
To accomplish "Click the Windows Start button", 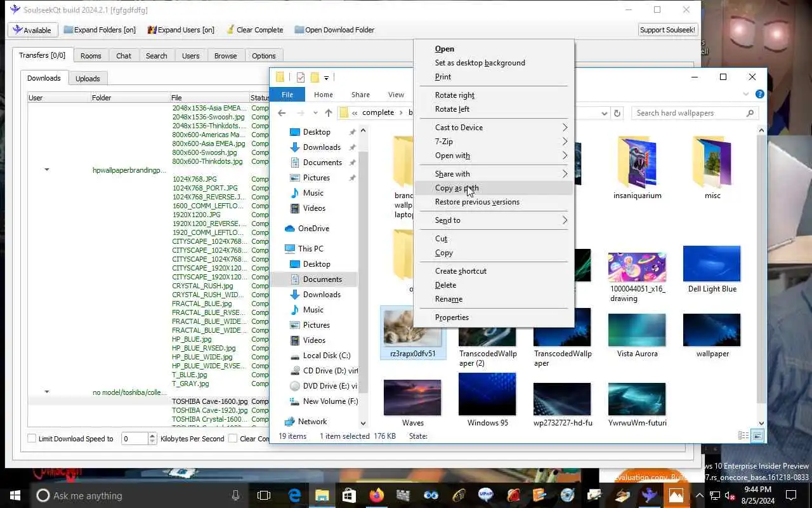I will pyautogui.click(x=15, y=495).
